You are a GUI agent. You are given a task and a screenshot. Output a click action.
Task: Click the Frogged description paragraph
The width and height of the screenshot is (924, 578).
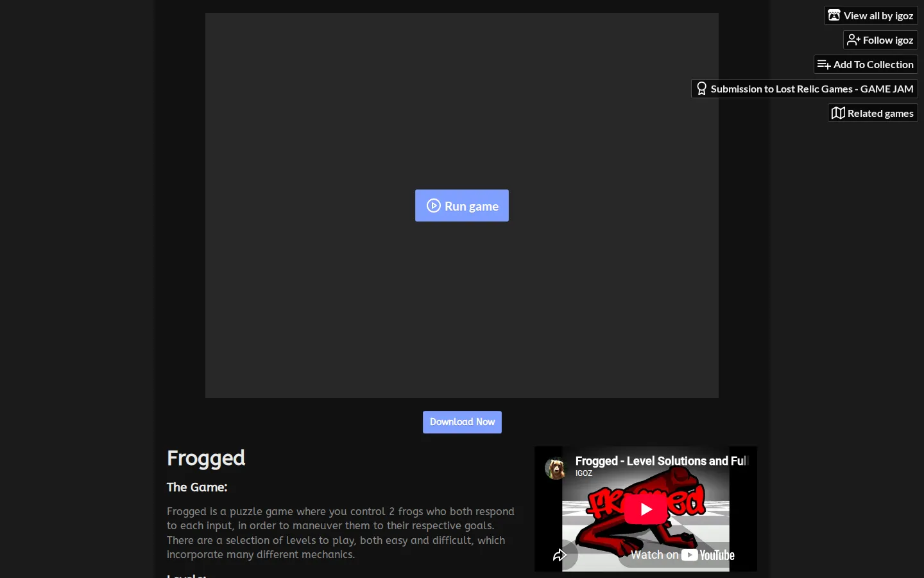(341, 533)
